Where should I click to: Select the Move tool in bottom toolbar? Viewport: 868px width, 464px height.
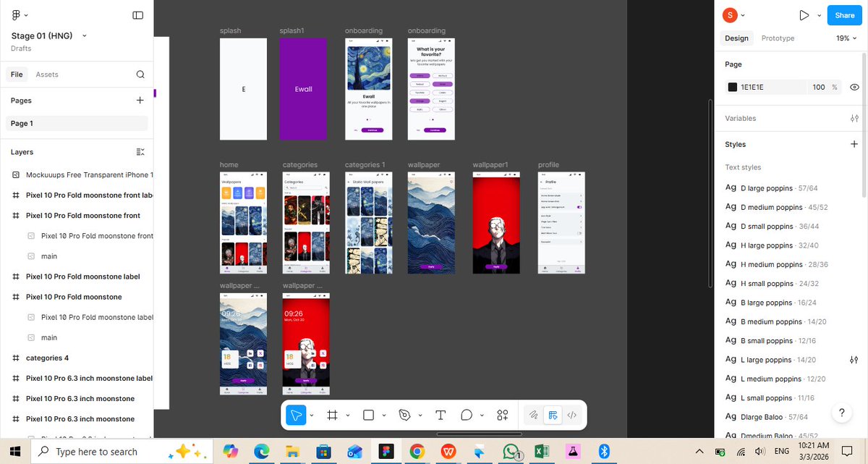point(296,415)
